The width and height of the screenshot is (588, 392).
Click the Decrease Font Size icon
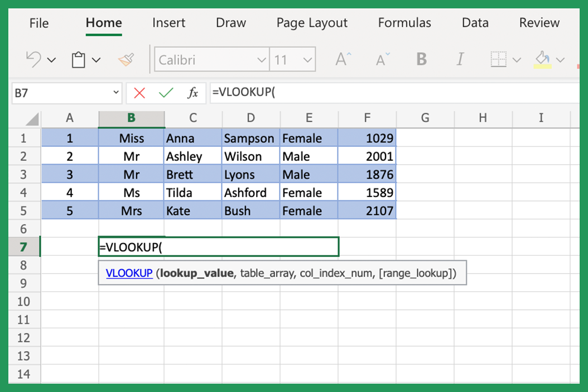(382, 59)
